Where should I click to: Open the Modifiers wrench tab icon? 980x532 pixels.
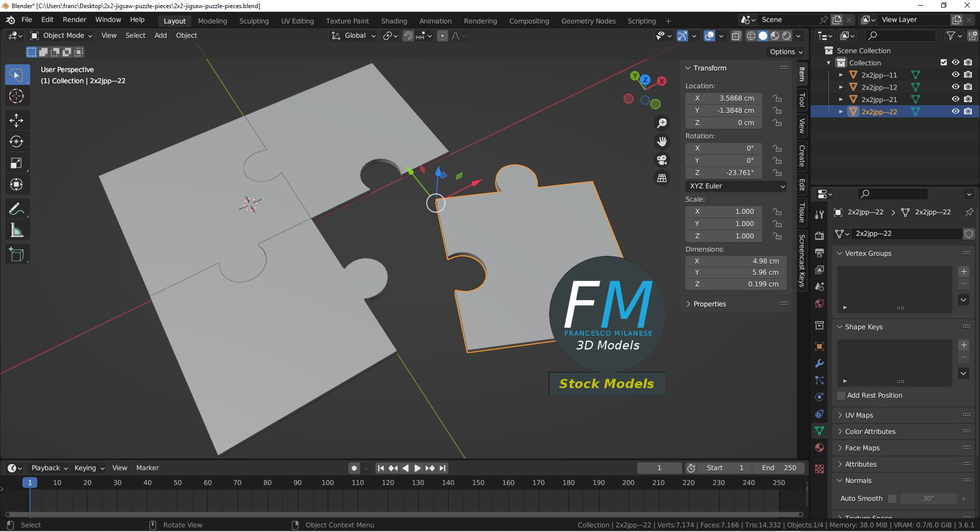[x=819, y=364]
